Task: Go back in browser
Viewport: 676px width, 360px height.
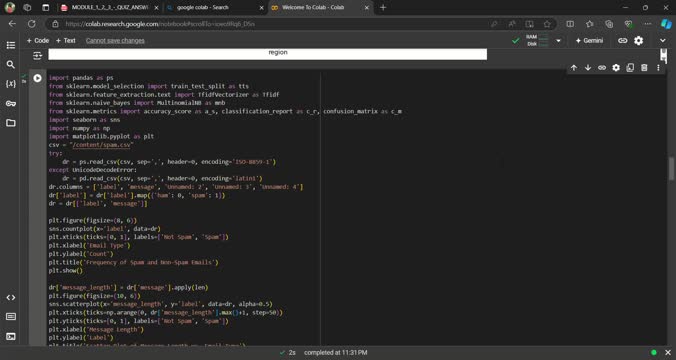Action: (x=12, y=24)
